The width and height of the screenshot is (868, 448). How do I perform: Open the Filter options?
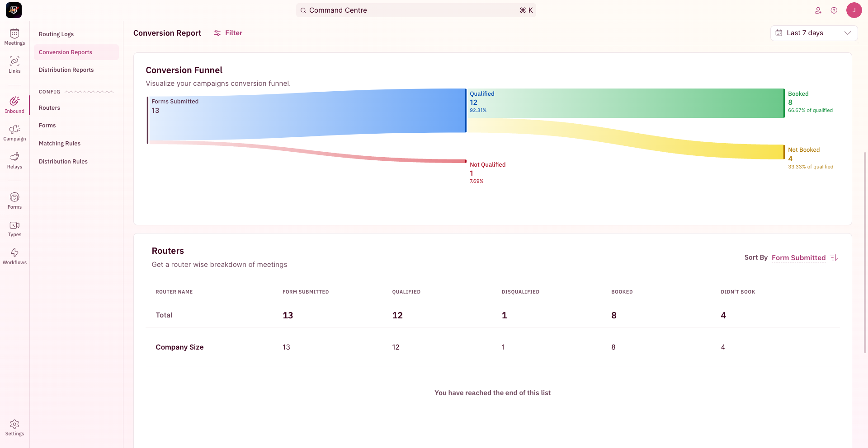pos(228,33)
